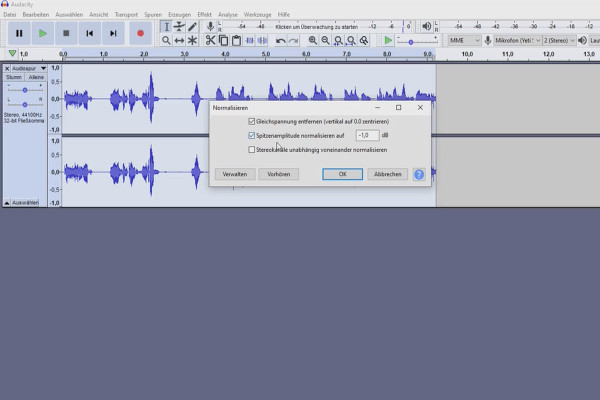600x400 pixels.
Task: Solo the track with the Alleine button
Action: [x=36, y=77]
